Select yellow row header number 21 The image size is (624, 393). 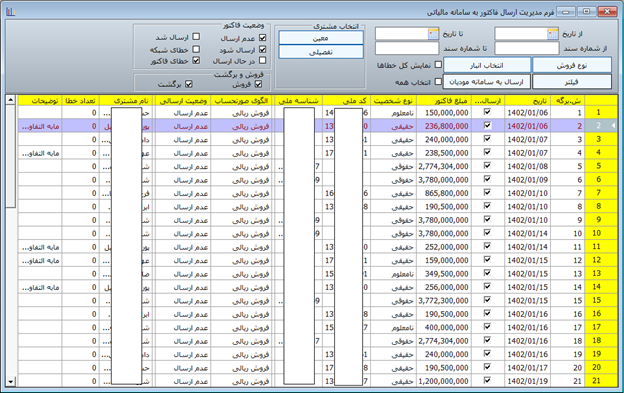pos(601,381)
